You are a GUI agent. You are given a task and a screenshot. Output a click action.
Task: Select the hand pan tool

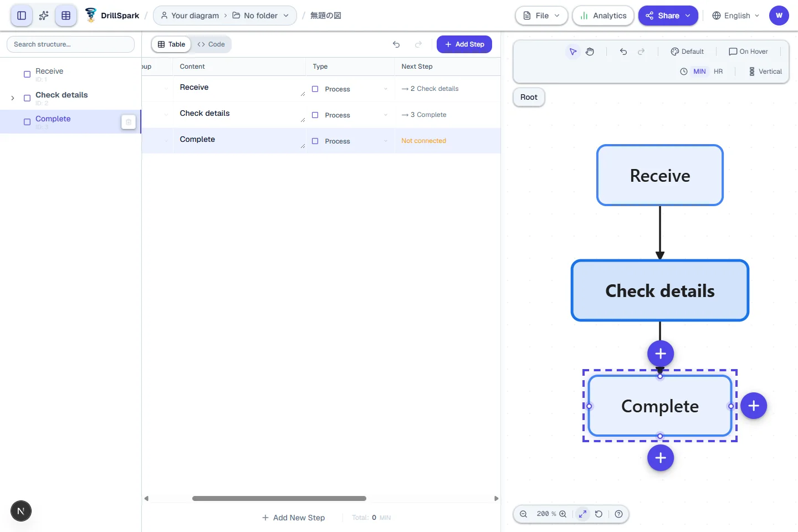(590, 52)
